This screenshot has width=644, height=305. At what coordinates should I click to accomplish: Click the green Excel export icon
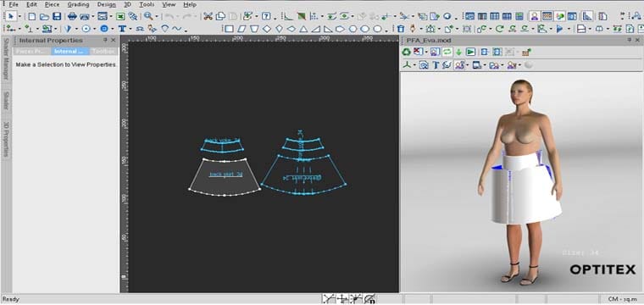pyautogui.click(x=120, y=16)
